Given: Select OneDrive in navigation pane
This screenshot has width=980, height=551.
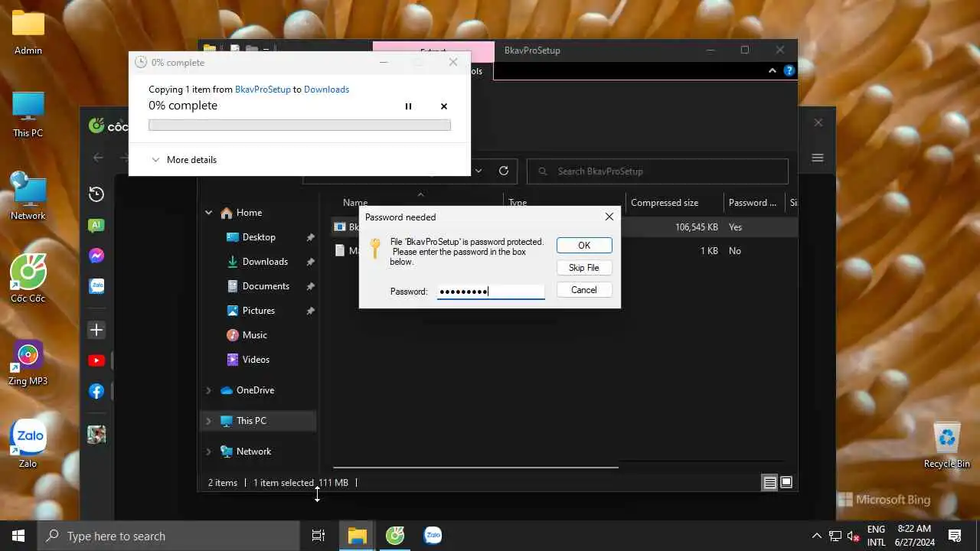Looking at the screenshot, I should coord(255,390).
